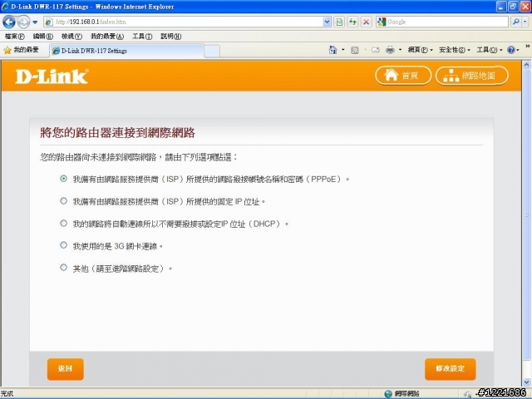
Task: Open the 檔案(F) menu
Action: click(15, 37)
